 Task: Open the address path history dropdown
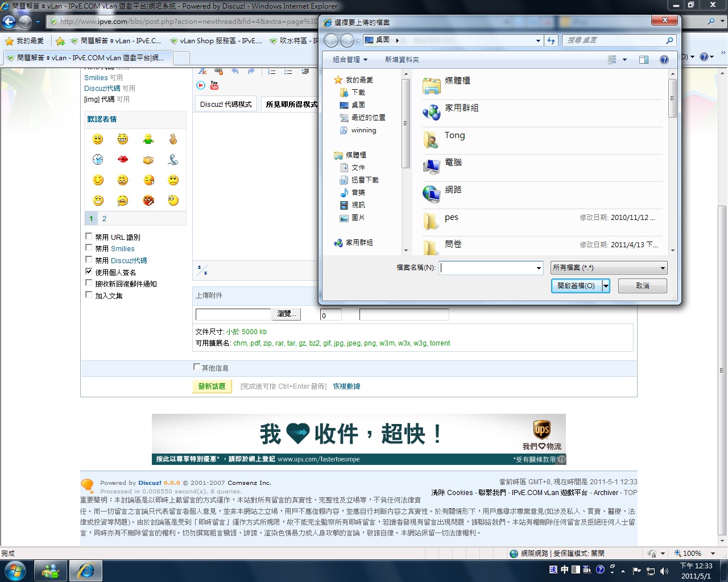[x=538, y=40]
